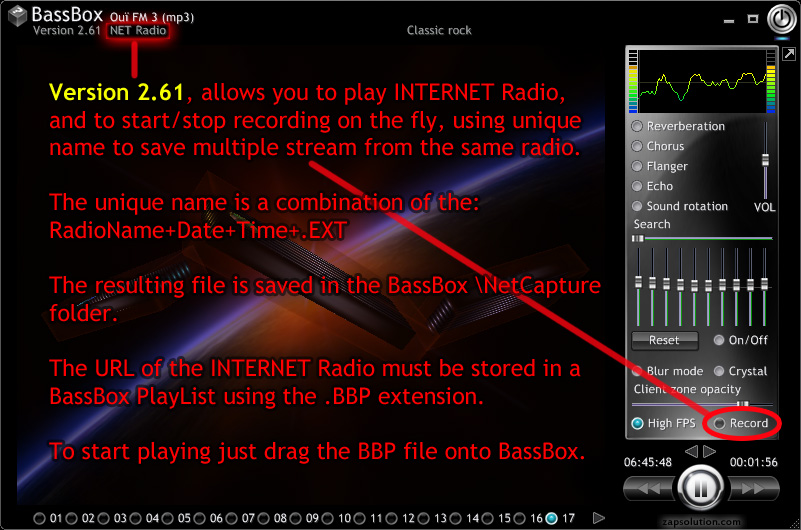This screenshot has width=801, height=530.
Task: Click the Oui FM 3 (mp3) station title
Action: [152, 17]
